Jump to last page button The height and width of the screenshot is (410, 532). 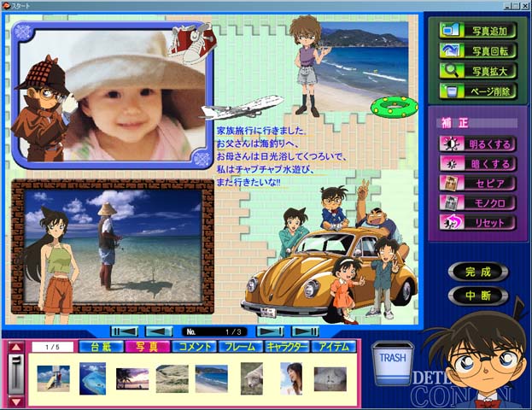[305, 331]
